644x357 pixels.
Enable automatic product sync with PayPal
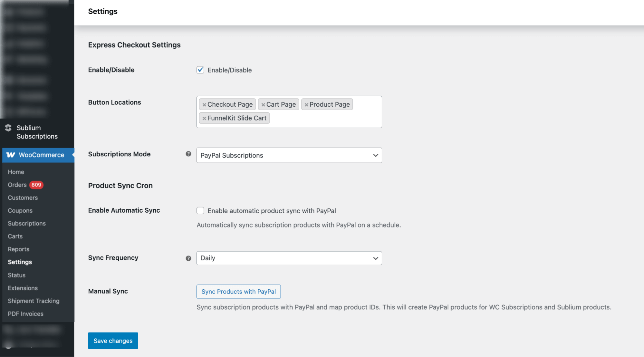click(x=200, y=210)
